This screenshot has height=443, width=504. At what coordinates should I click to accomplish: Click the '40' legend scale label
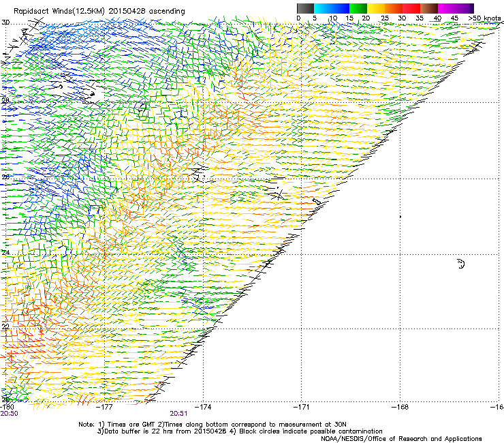pyautogui.click(x=437, y=18)
